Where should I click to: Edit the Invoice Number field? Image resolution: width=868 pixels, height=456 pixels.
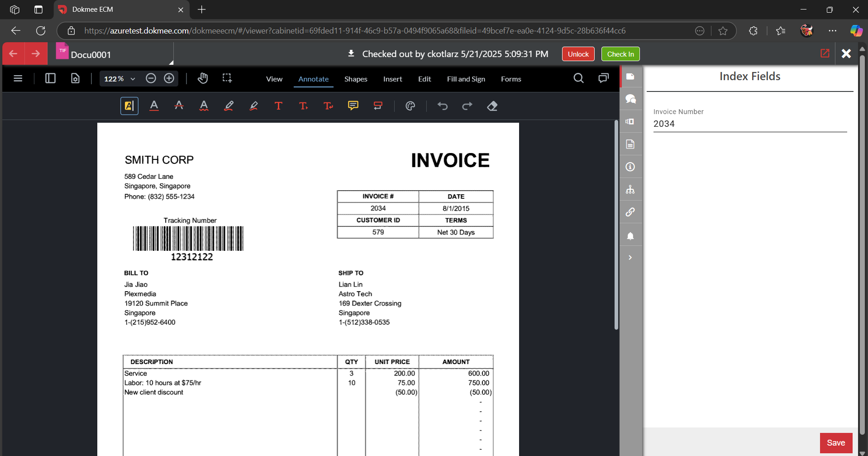[750, 124]
